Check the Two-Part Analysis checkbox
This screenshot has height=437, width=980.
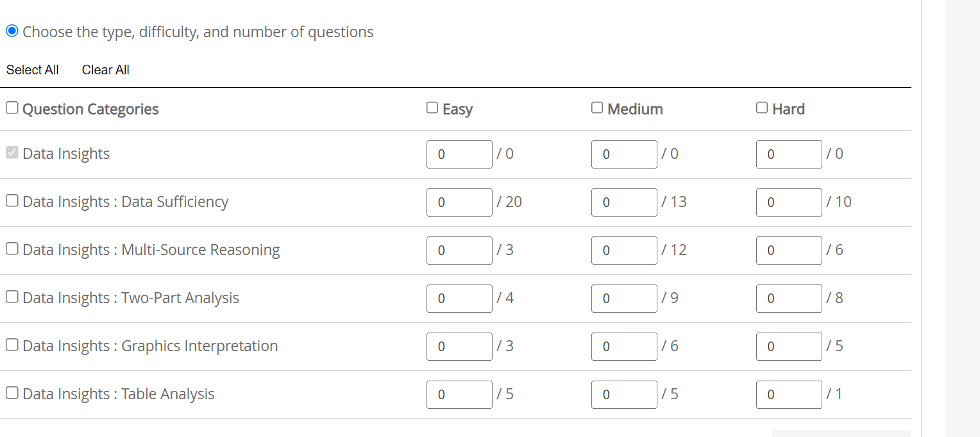point(12,296)
